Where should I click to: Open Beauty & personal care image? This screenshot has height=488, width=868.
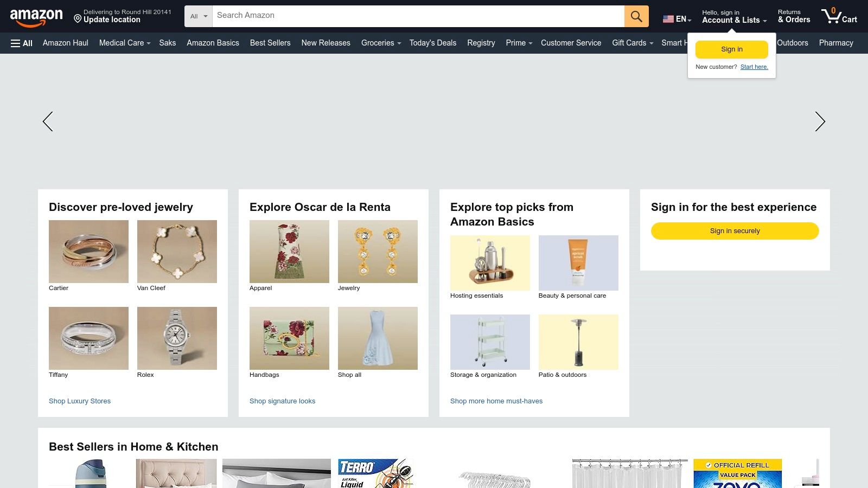coord(578,263)
